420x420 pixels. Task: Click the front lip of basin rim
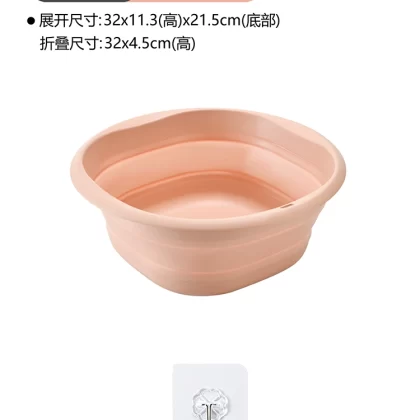207,224
